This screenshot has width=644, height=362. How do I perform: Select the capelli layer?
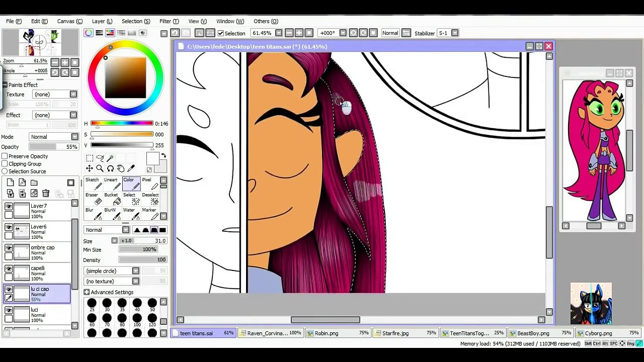(38, 273)
